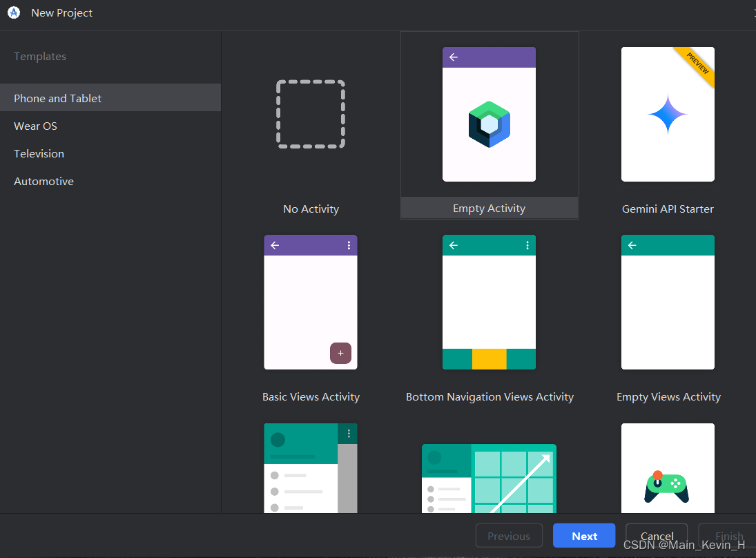Click the Android Studio logo icon
Screen dimensions: 756x558
pyautogui.click(x=14, y=13)
